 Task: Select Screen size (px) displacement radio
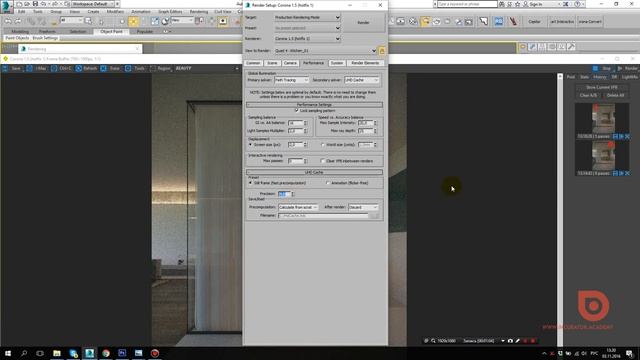(x=251, y=144)
